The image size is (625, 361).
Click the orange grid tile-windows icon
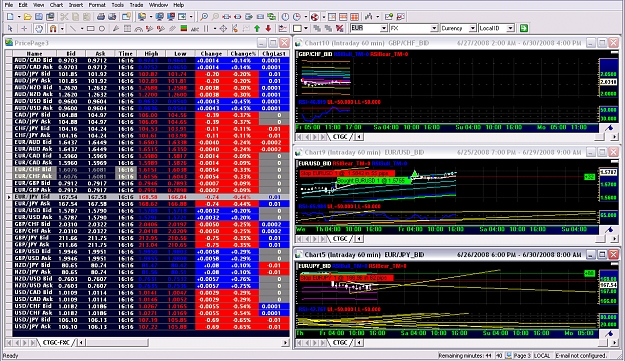click(x=354, y=17)
